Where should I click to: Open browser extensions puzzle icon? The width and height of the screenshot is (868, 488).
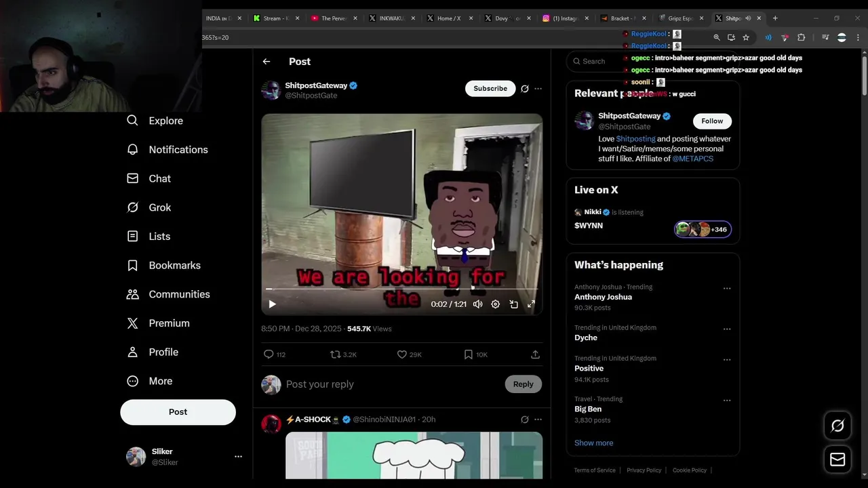coord(801,37)
